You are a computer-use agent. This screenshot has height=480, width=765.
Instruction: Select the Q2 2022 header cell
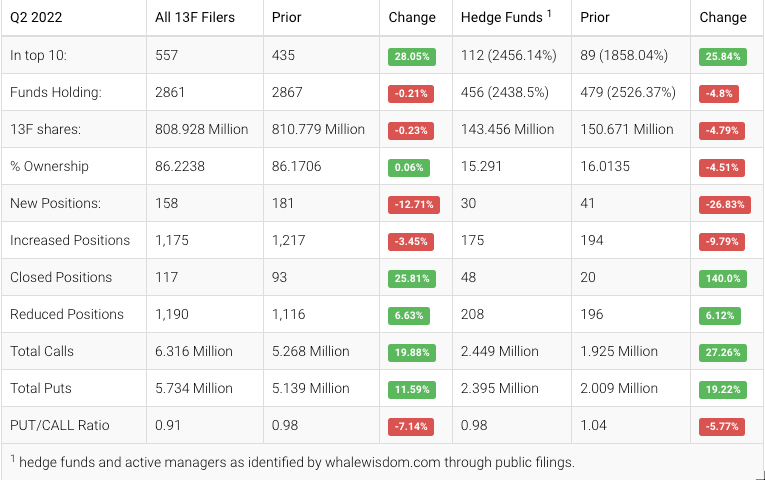(40, 17)
